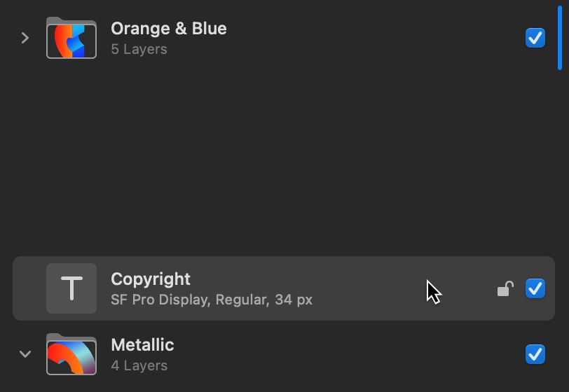Uncheck visibility of the Copyright layer
This screenshot has width=569, height=392.
[535, 288]
